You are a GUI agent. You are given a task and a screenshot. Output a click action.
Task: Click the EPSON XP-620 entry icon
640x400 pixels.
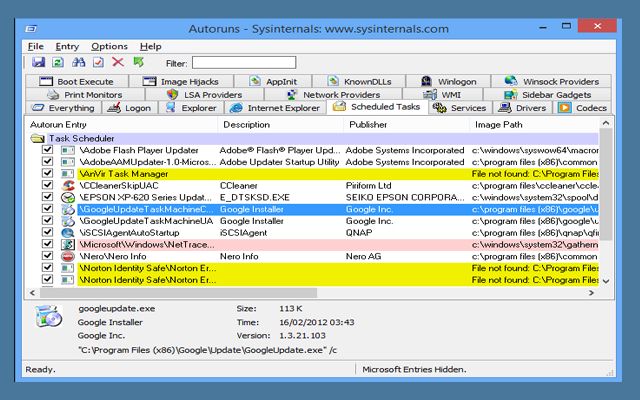click(68, 198)
